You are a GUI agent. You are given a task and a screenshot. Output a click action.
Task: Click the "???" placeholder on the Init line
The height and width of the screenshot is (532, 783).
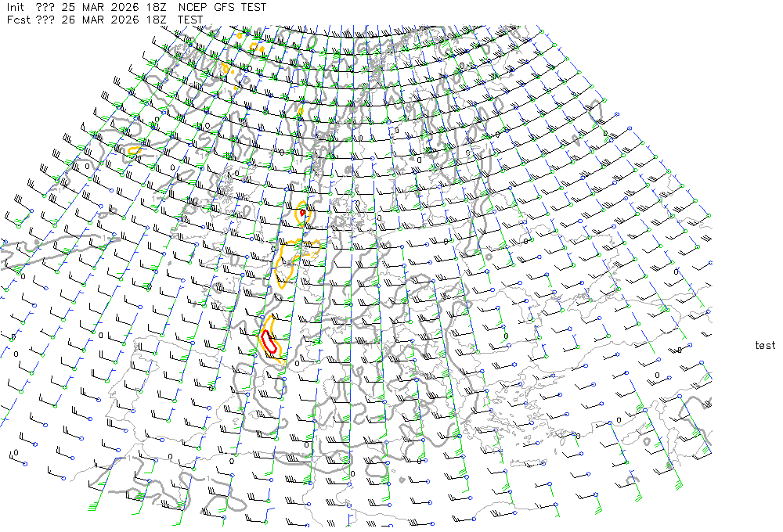coord(46,7)
